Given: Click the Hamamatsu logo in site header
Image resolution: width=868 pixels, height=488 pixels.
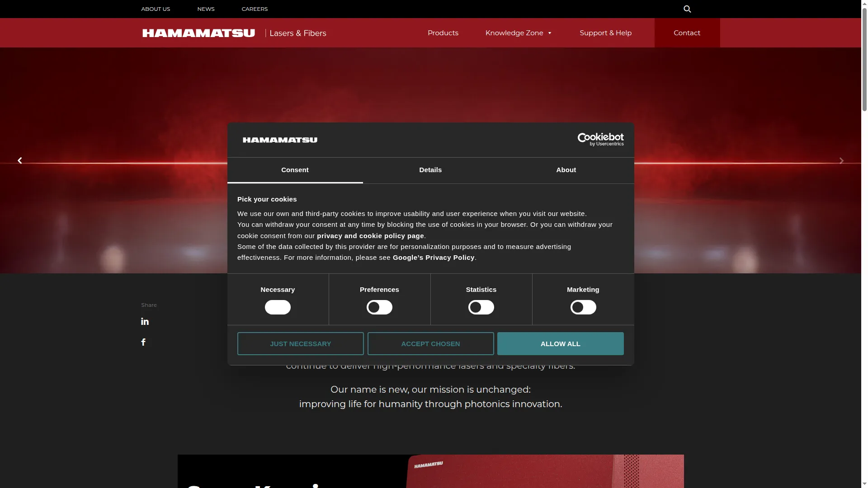Looking at the screenshot, I should 198,33.
